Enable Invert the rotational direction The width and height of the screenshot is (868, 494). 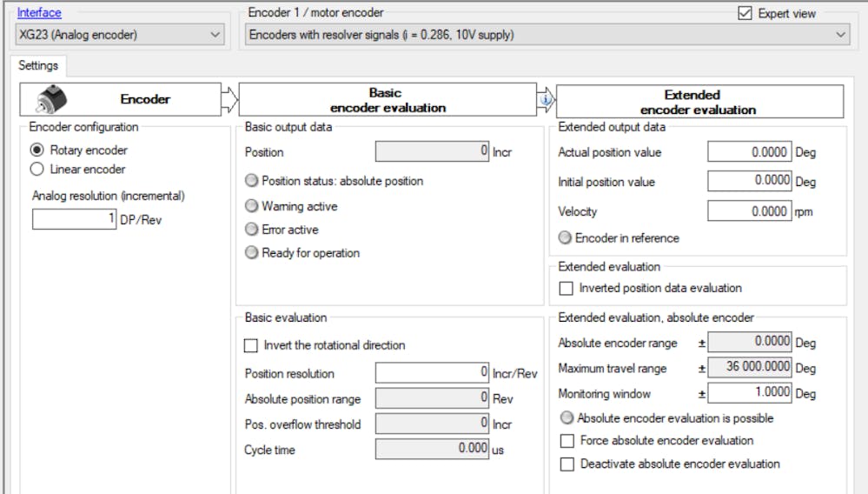point(251,345)
